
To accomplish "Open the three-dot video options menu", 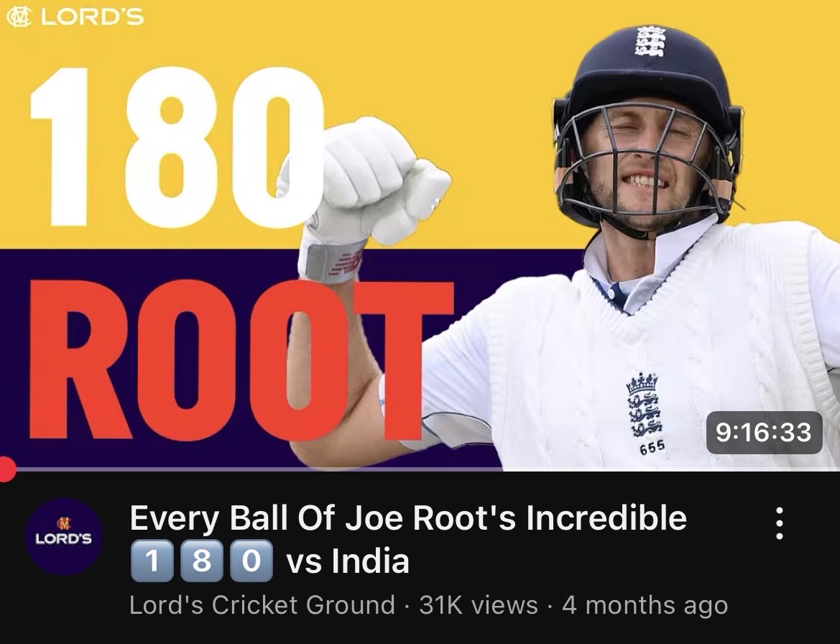I will (x=780, y=523).
